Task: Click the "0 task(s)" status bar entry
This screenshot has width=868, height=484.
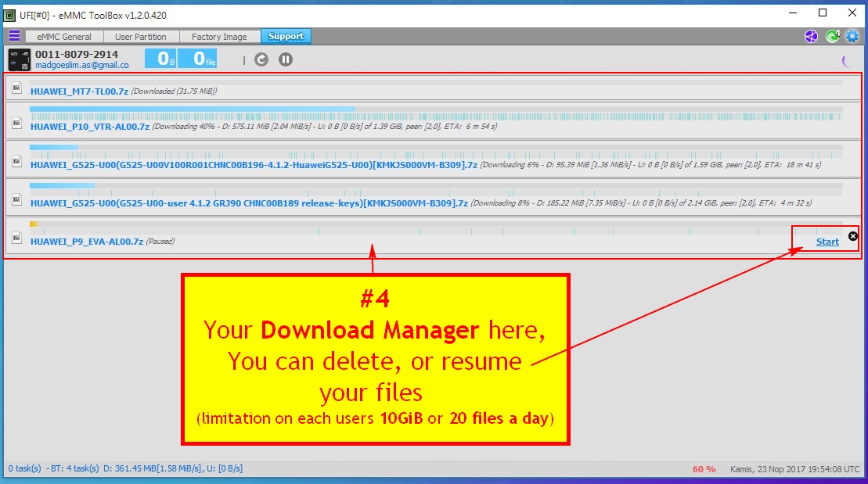Action: [24, 468]
